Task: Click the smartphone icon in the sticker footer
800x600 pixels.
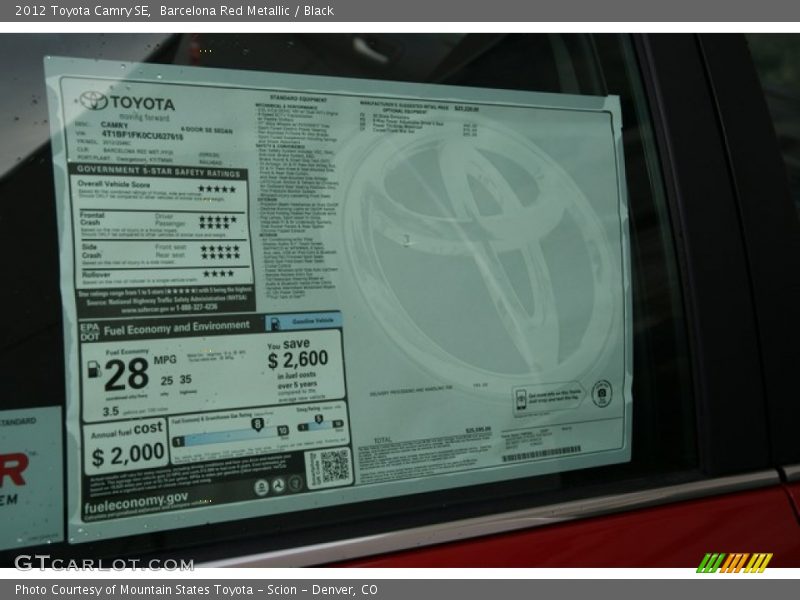Action: click(521, 398)
